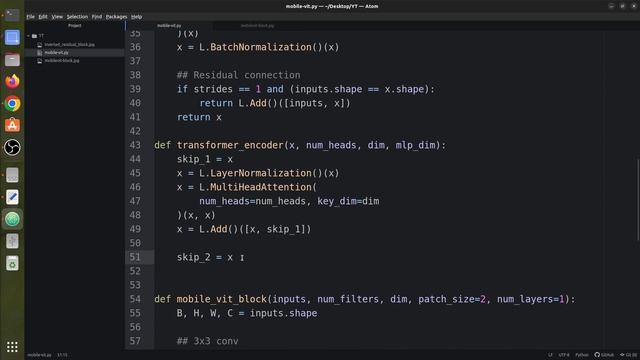Image resolution: width=640 pixels, height=360 pixels.
Task: Change the Python grammar selector
Action: (582, 355)
